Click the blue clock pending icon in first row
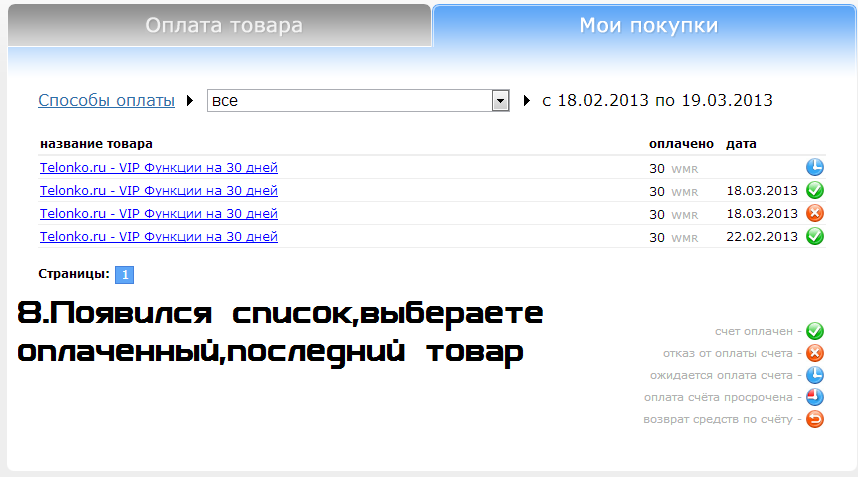 coord(815,167)
